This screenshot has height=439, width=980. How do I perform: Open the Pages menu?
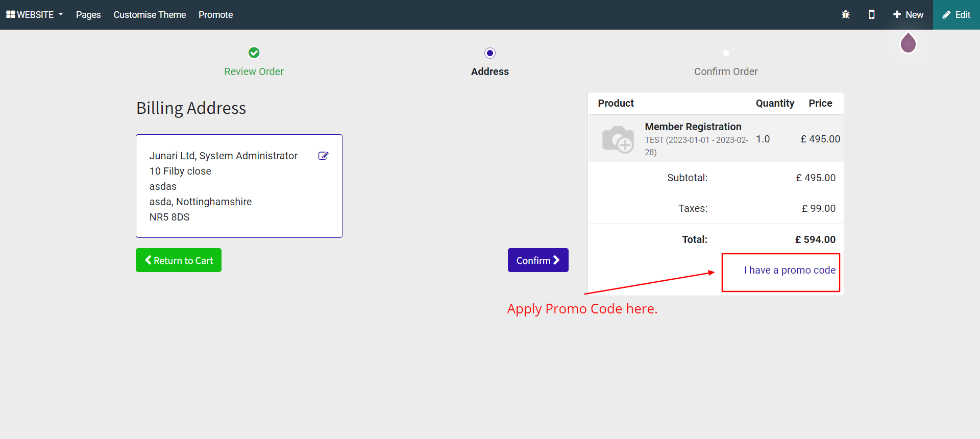(88, 15)
